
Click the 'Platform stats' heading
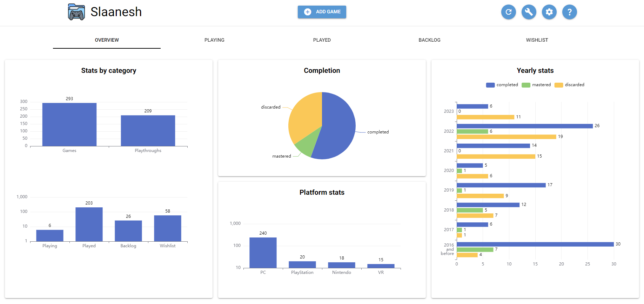322,192
